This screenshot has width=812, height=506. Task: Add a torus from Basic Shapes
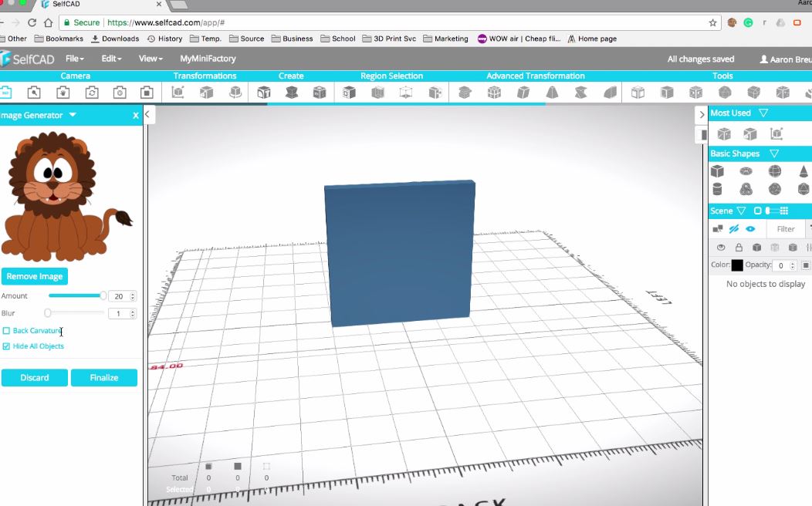coord(746,170)
